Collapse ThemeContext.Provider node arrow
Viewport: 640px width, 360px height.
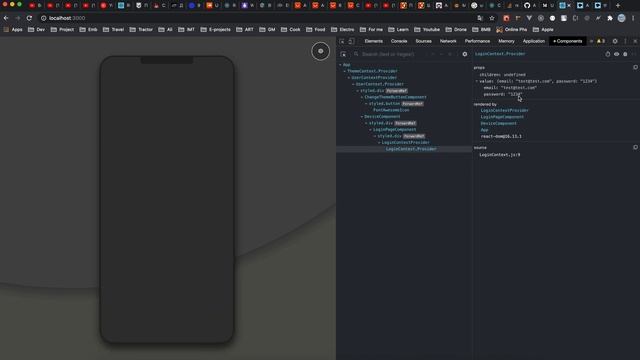[344, 71]
